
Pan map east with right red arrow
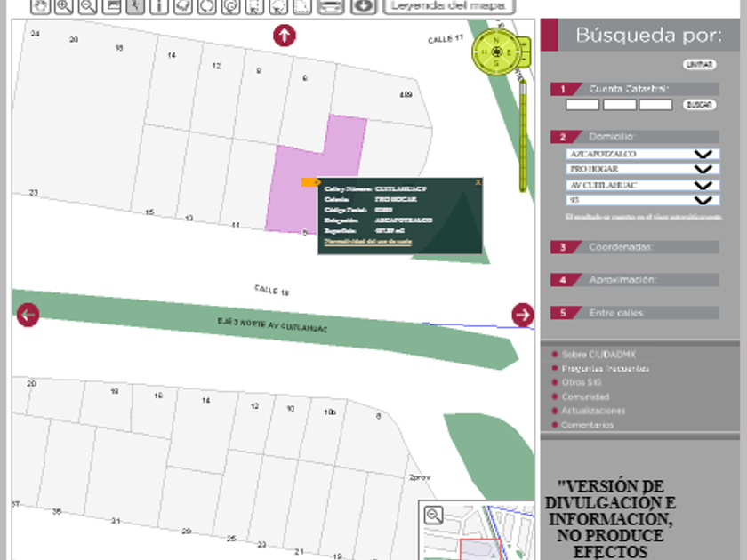[523, 315]
